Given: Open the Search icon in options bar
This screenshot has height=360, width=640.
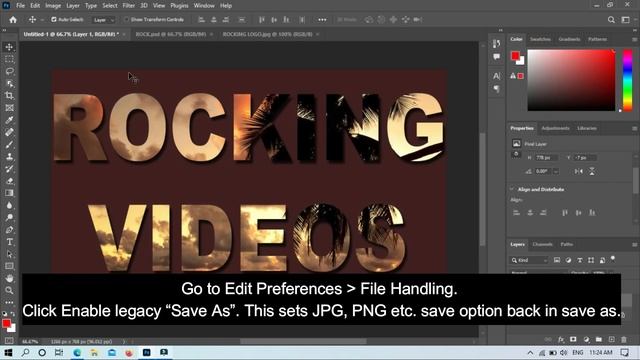Looking at the screenshot, I should (611, 20).
